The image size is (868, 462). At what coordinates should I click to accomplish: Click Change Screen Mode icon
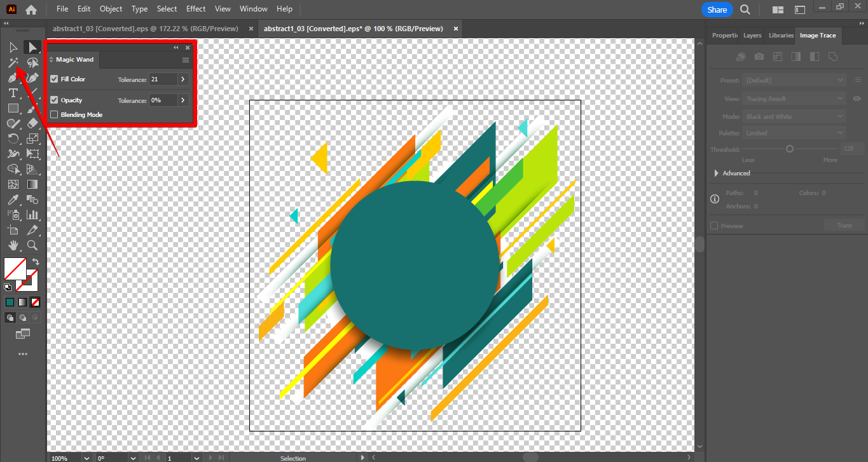pyautogui.click(x=23, y=334)
